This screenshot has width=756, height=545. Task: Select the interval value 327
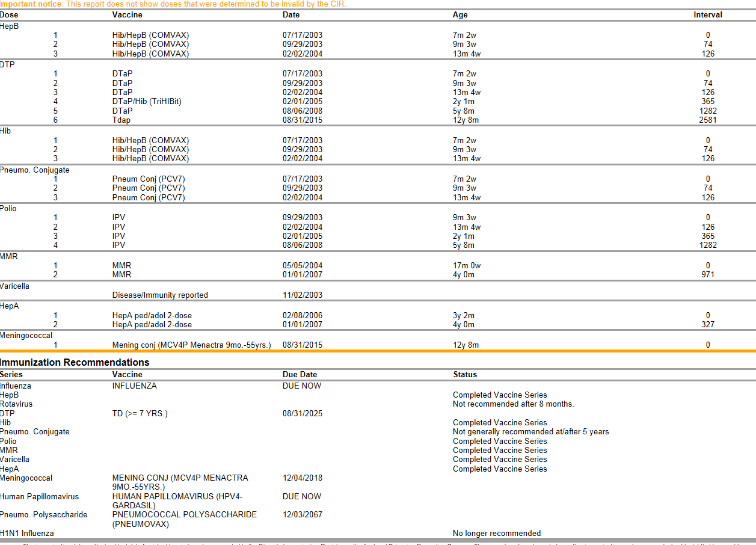708,325
